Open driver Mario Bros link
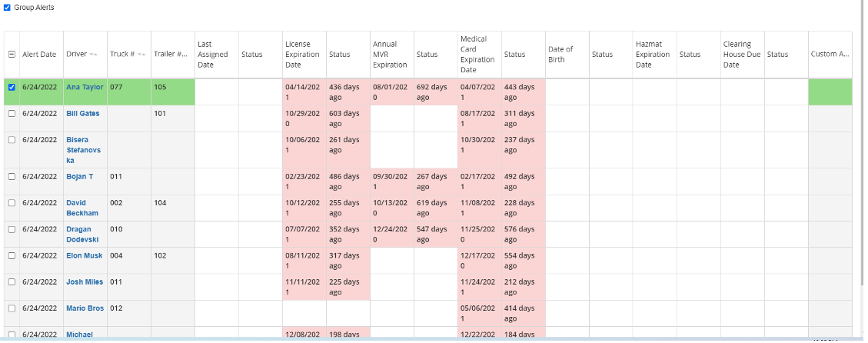This screenshot has width=868, height=343. point(85,308)
